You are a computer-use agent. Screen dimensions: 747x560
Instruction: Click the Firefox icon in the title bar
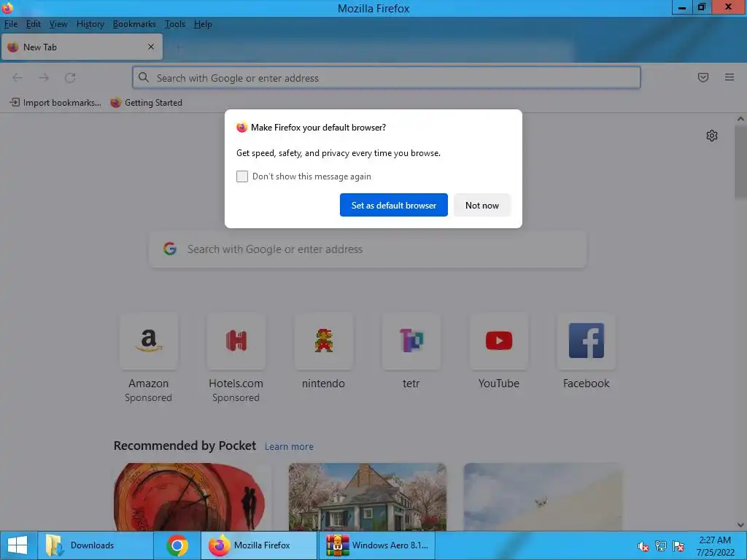click(x=7, y=7)
